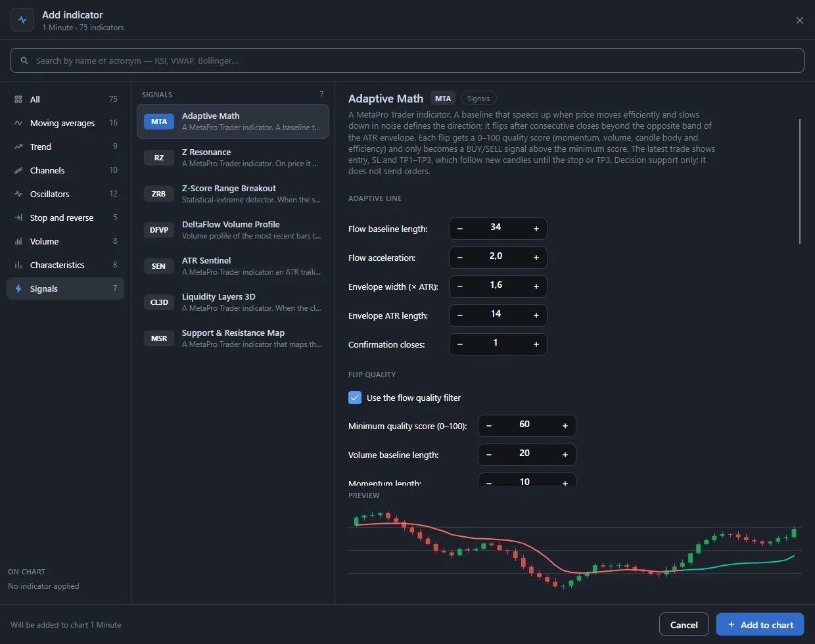Click the MTA badge of Adaptive Math
The width and height of the screenshot is (815, 644).
pos(159,122)
